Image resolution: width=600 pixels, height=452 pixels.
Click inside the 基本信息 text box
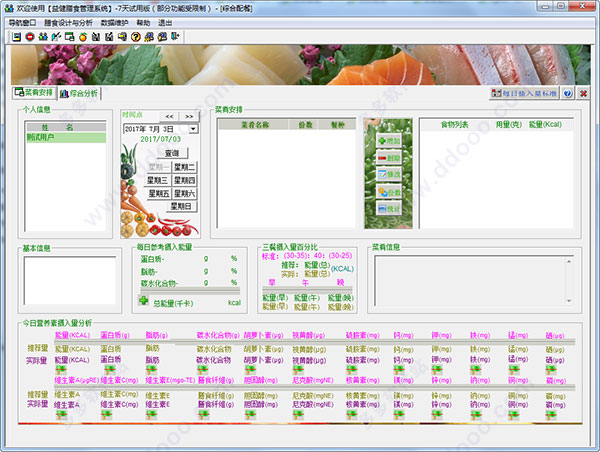point(70,281)
